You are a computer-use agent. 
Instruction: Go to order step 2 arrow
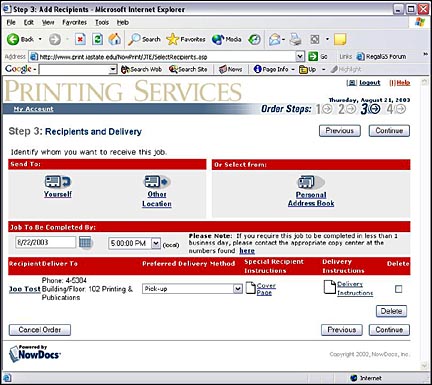tap(351, 109)
